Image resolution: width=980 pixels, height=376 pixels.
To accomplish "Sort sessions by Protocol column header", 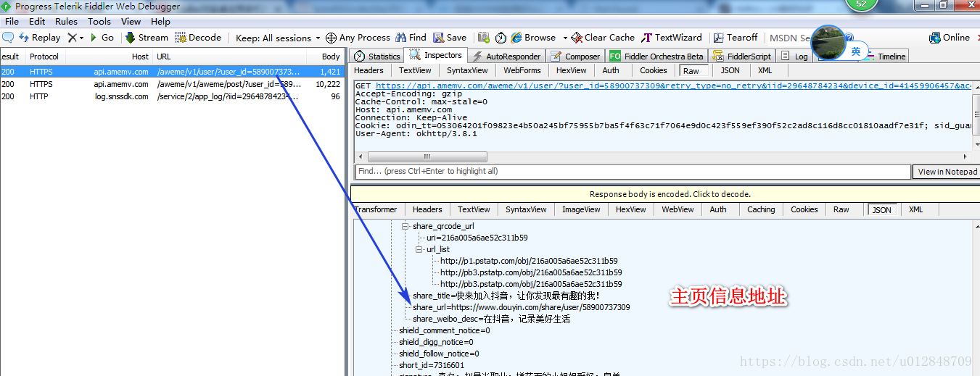I will 44,57.
